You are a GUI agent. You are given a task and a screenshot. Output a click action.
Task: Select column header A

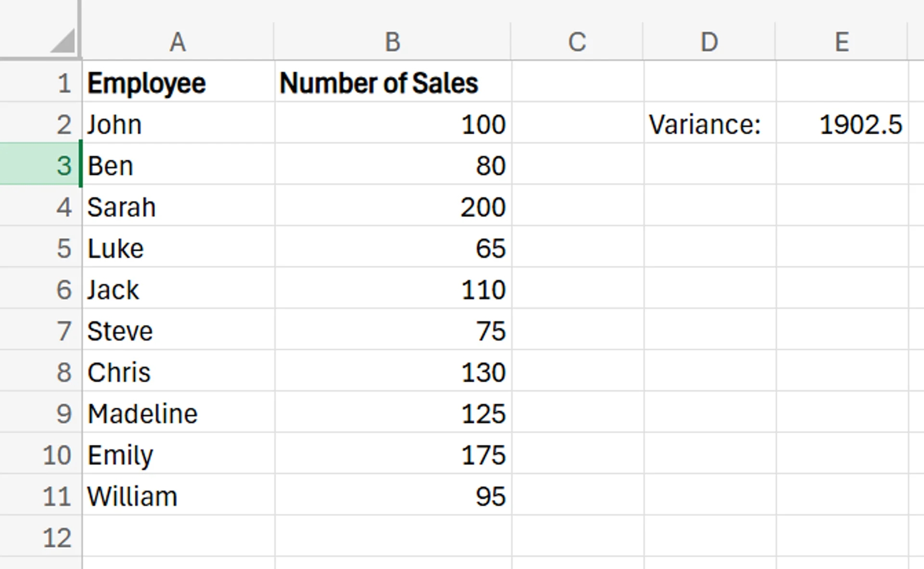pyautogui.click(x=178, y=41)
